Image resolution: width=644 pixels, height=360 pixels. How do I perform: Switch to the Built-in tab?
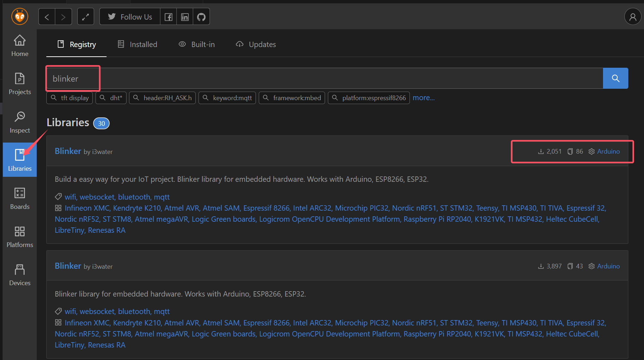click(197, 44)
